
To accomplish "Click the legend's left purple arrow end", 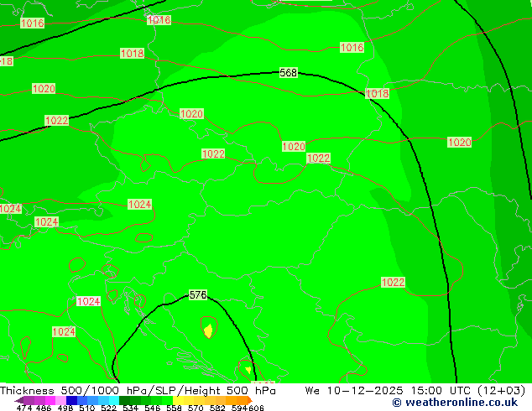I will (18, 400).
